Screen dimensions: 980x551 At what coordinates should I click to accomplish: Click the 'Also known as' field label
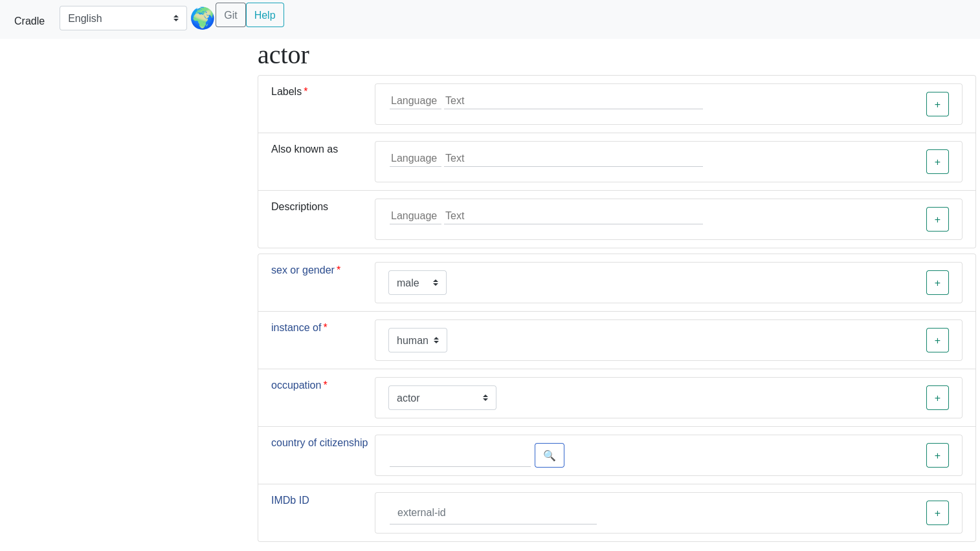tap(304, 149)
